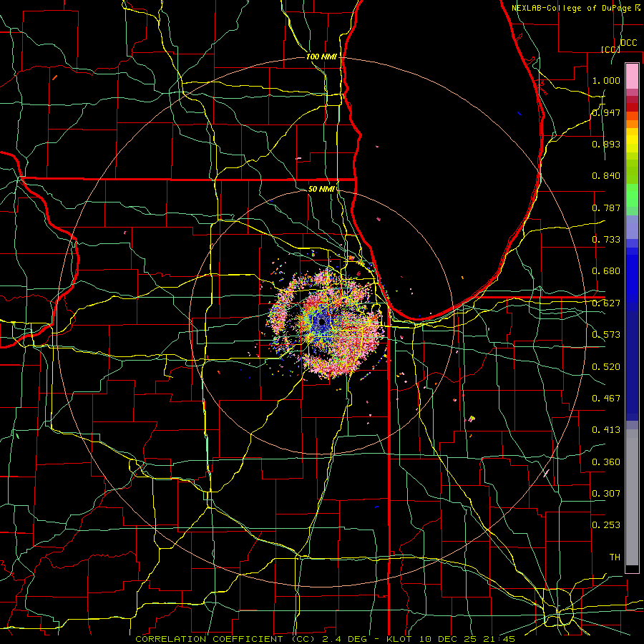Image resolution: width=644 pixels, height=644 pixels.
Task: Click the 0.733 legend value
Action: click(x=606, y=240)
